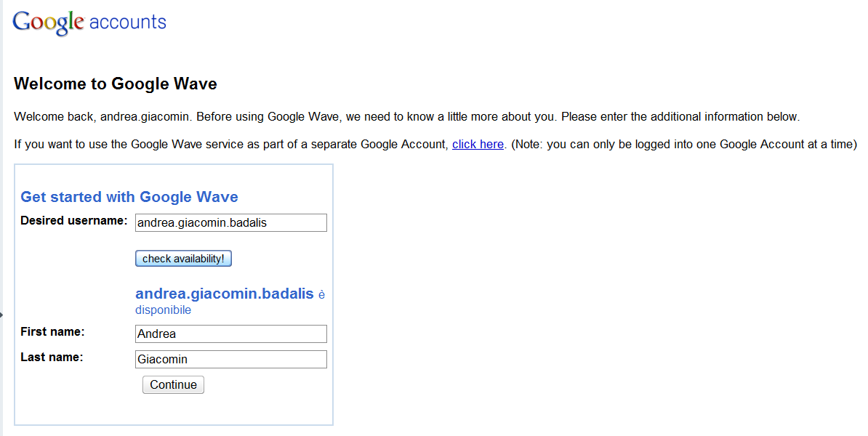Open the "click here" separate account link
Viewport: 868px width, 436px height.
coord(478,145)
